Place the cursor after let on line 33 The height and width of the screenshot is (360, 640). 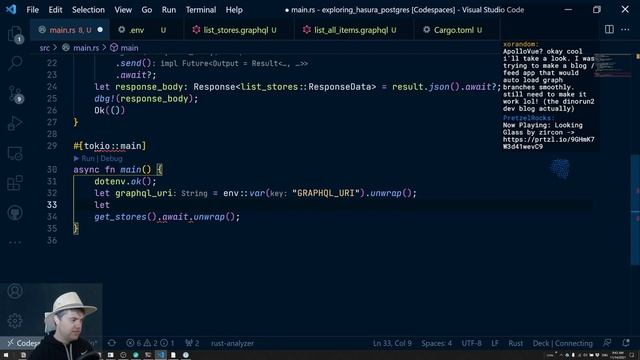[110, 205]
